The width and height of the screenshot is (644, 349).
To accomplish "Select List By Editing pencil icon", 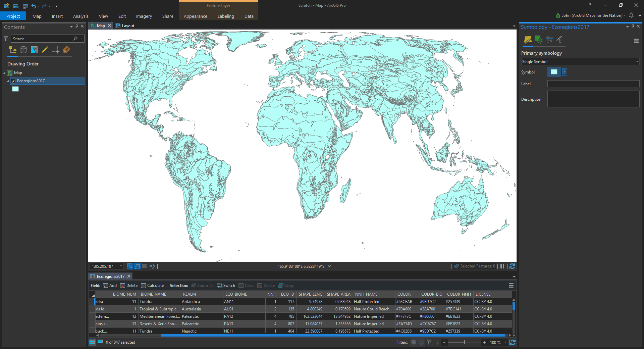I will pyautogui.click(x=45, y=50).
